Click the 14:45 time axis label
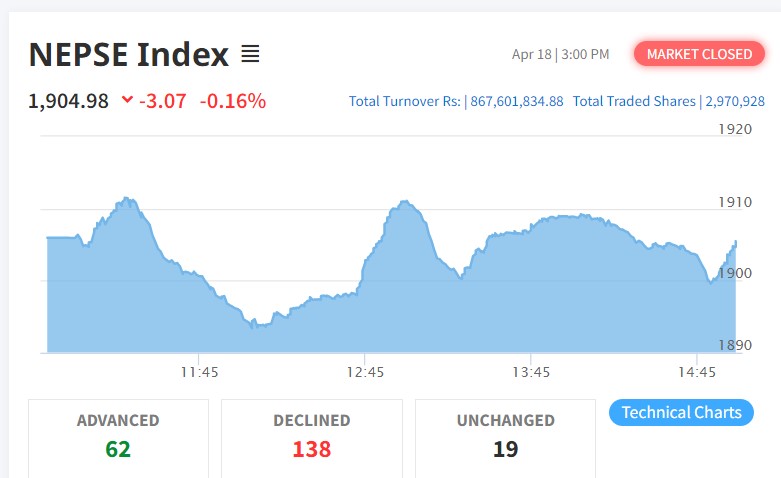Image resolution: width=781 pixels, height=478 pixels. (x=696, y=372)
